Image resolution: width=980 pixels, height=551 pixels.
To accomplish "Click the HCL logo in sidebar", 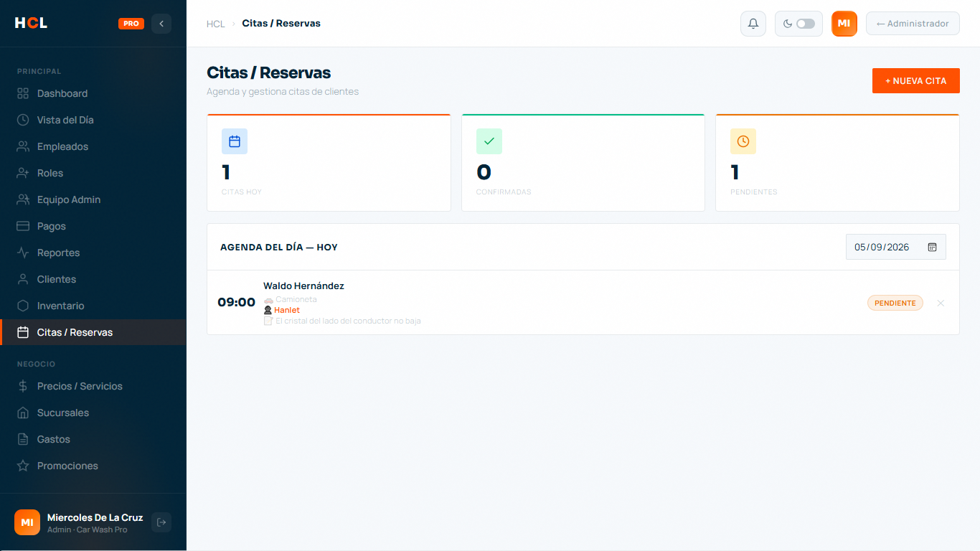I will pos(31,23).
